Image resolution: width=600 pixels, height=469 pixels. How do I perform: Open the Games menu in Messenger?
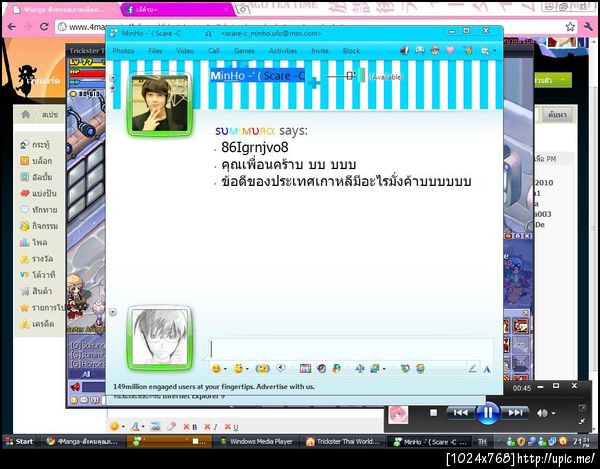[244, 51]
